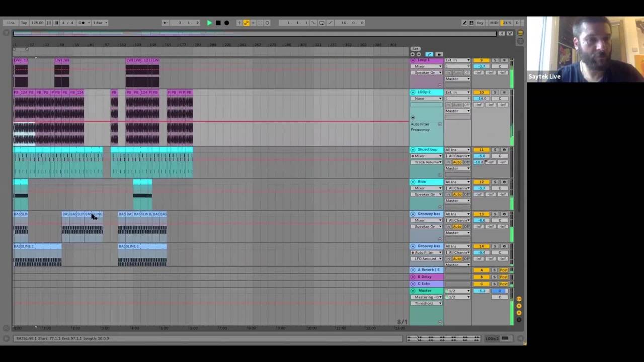Click the Set locator button
This screenshot has width=644, height=362.
click(415, 49)
